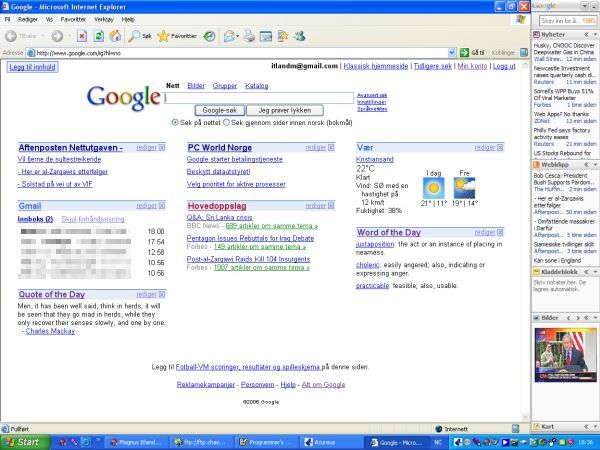This screenshot has width=600, height=450.
Task: Switch to the Katalog search tab
Action: [x=256, y=86]
